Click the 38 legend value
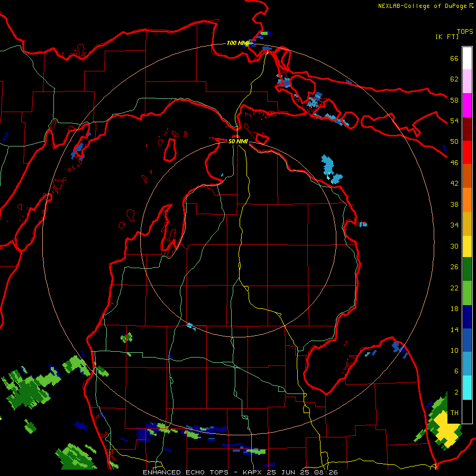This screenshot has width=476, height=476. [x=454, y=204]
